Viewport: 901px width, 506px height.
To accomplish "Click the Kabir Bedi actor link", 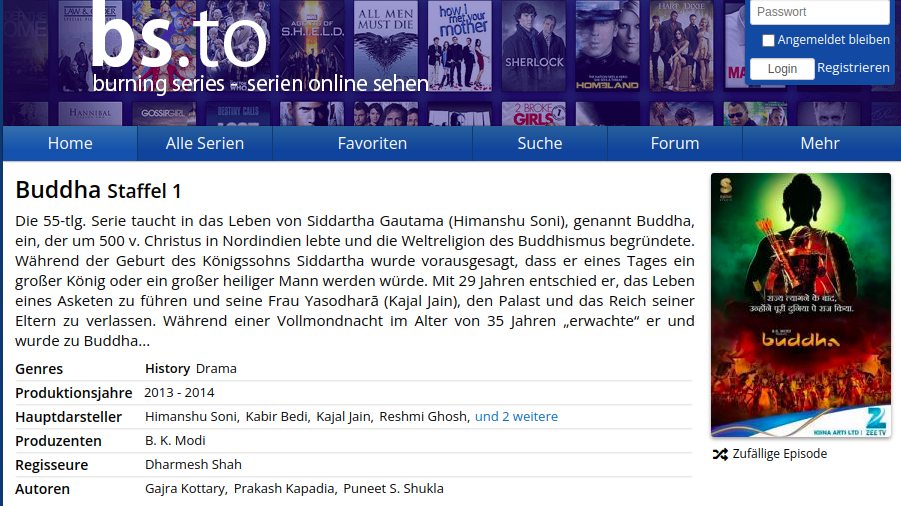I will pos(277,417).
